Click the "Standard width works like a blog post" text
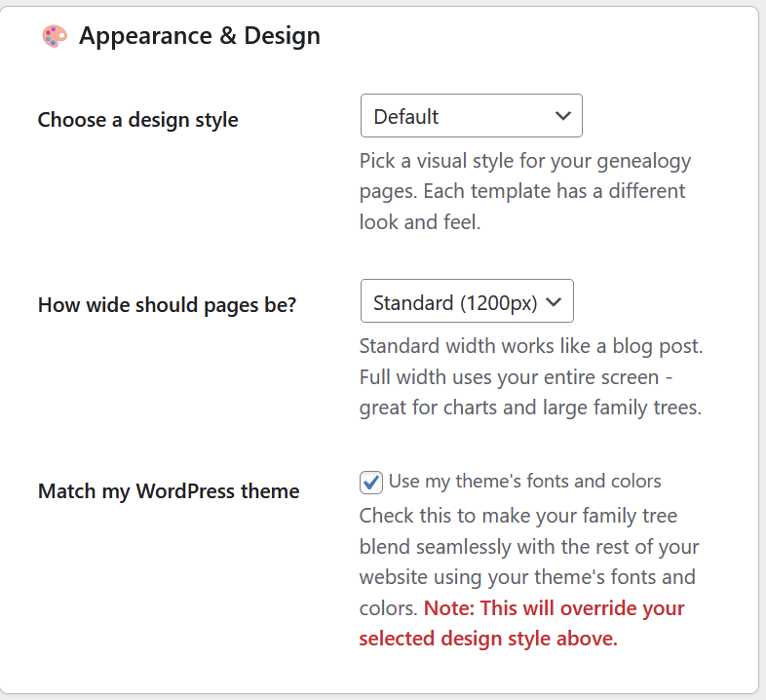This screenshot has height=700, width=766. 531,346
